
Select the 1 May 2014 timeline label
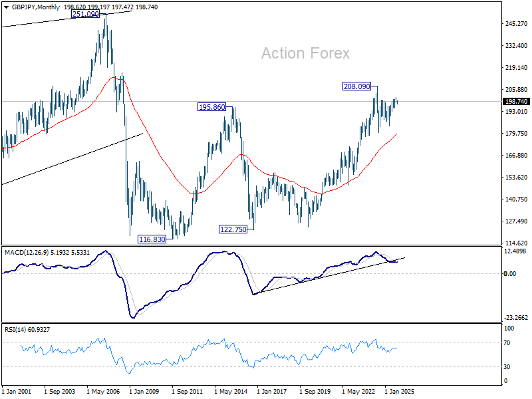231,391
